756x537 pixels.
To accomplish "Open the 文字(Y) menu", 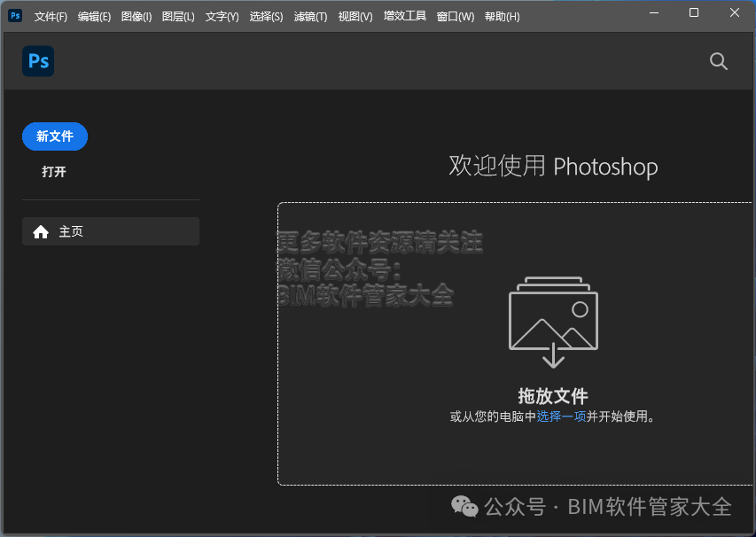I will 222,17.
